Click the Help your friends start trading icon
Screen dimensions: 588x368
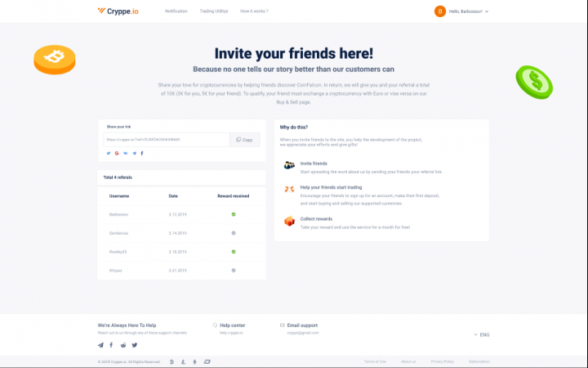tap(289, 189)
